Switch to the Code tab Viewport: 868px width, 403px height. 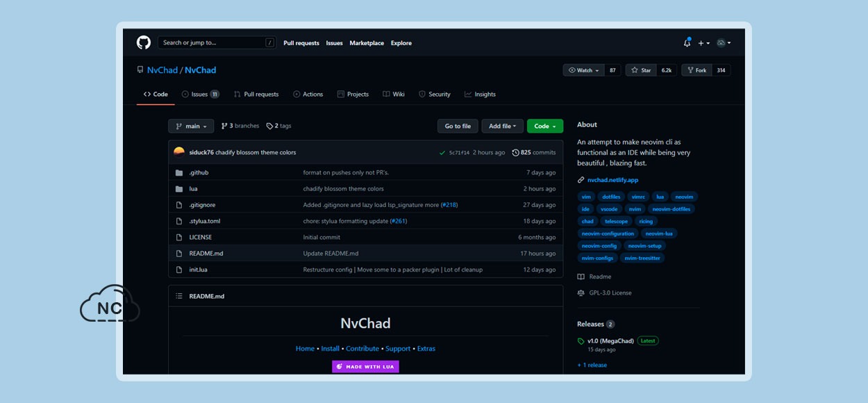[156, 94]
